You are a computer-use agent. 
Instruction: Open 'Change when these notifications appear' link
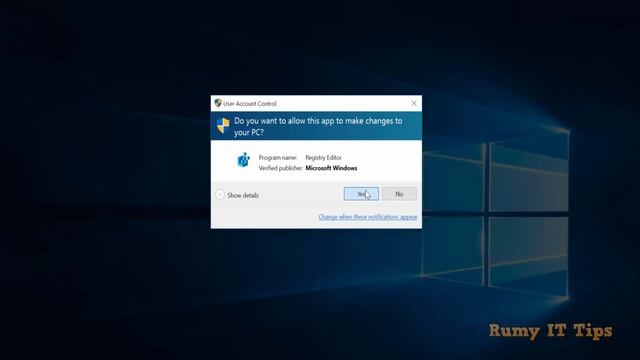coord(368,217)
